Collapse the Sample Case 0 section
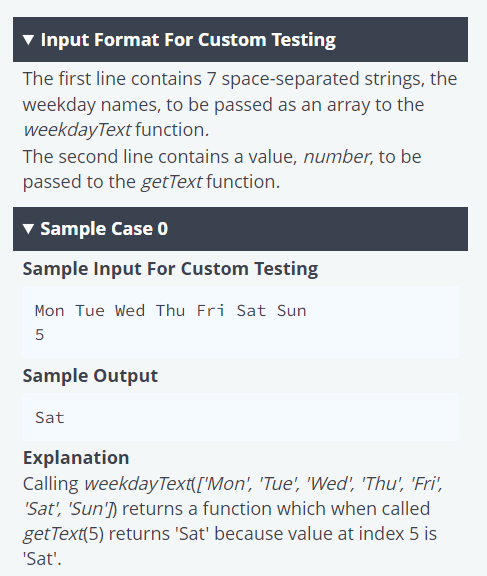 tap(240, 229)
